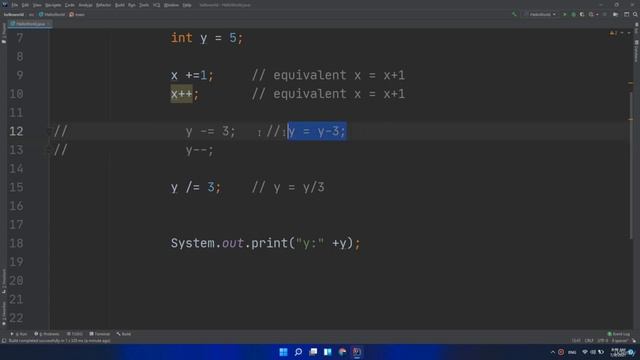Open the Navigate menu
The height and width of the screenshot is (360, 640).
[x=53, y=5]
